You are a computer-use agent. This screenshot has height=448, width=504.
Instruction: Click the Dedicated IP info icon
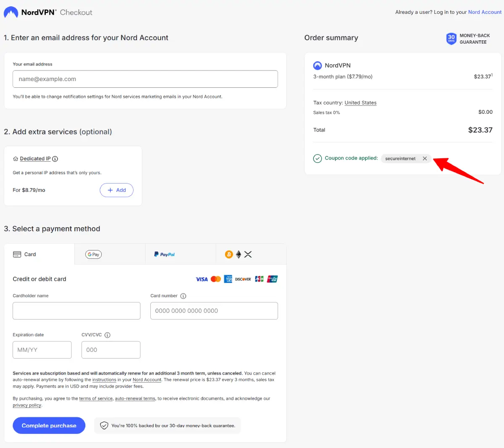click(55, 159)
